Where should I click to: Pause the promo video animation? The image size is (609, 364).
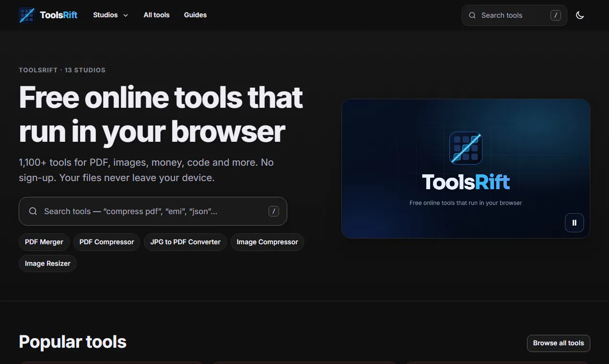pyautogui.click(x=574, y=223)
